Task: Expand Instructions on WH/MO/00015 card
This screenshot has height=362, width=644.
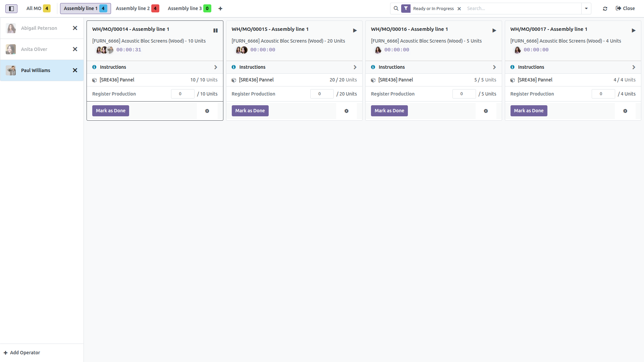Action: coord(294,67)
